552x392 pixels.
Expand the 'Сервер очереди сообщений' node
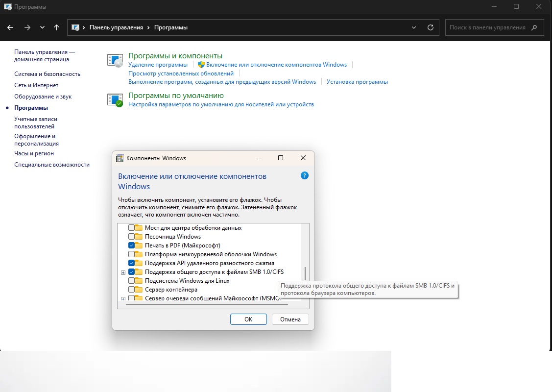(123, 299)
